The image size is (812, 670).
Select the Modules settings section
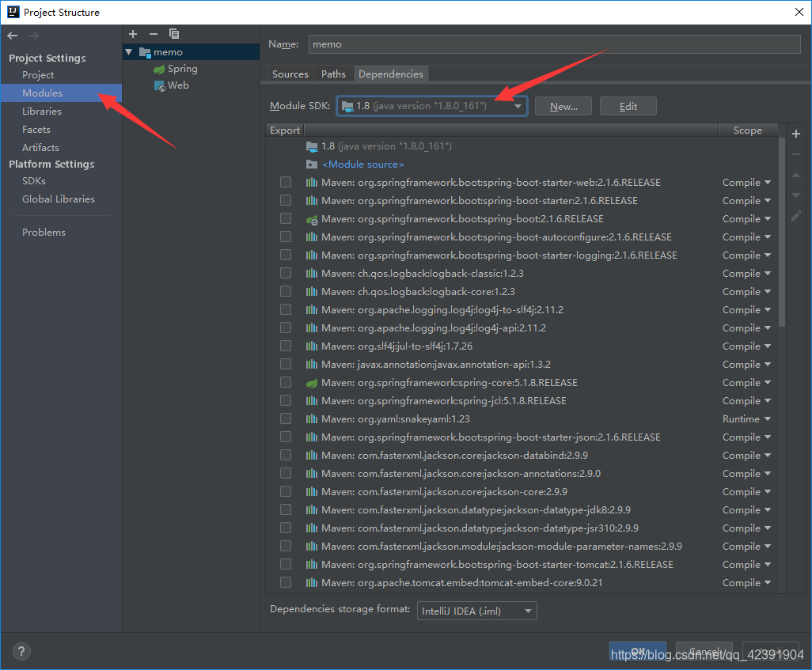(61, 93)
